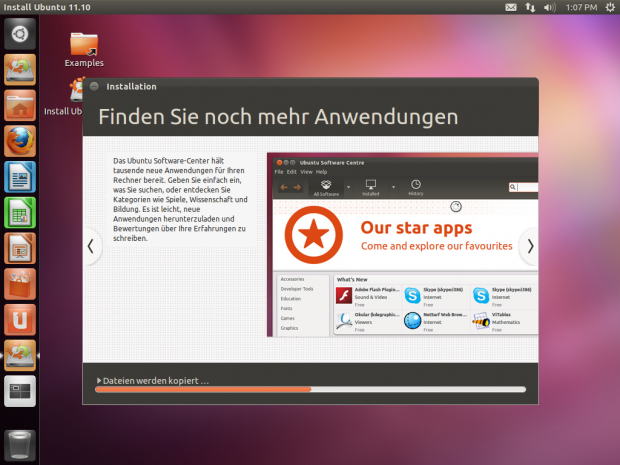Click dropdown arrow beside Installed

pyautogui.click(x=393, y=187)
